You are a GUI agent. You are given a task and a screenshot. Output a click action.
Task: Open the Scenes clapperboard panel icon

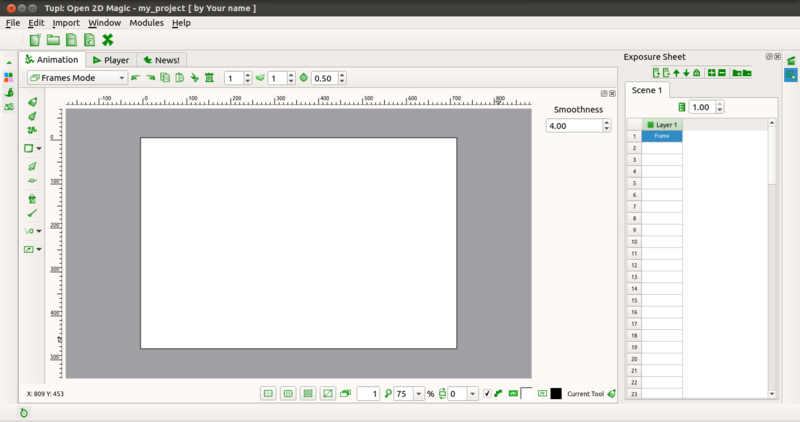pyautogui.click(x=791, y=61)
